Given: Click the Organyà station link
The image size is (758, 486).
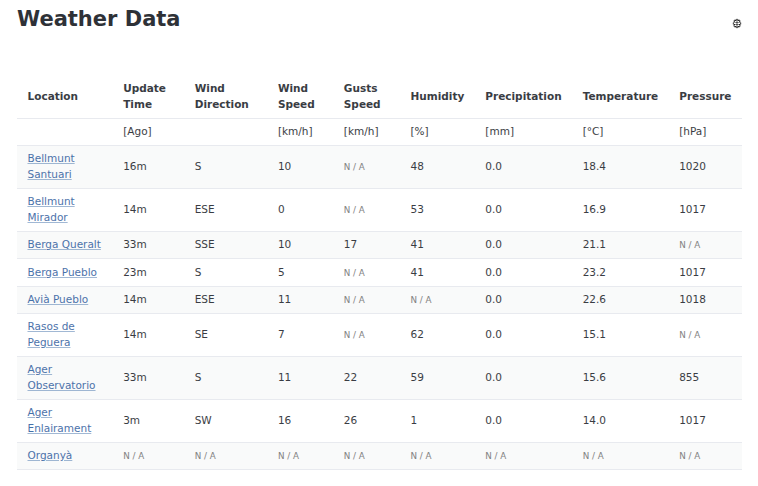Looking at the screenshot, I should tap(49, 455).
